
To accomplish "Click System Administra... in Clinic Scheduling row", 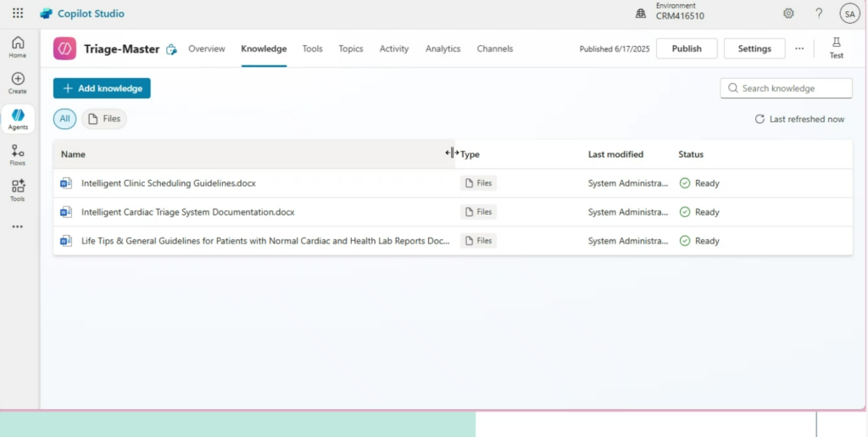I will (x=628, y=183).
